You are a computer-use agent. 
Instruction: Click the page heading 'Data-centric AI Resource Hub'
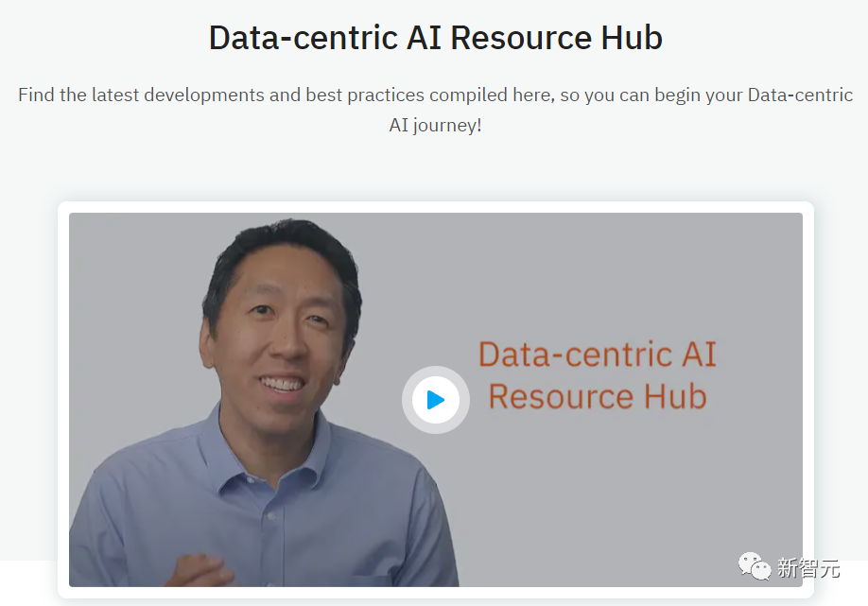pos(436,38)
